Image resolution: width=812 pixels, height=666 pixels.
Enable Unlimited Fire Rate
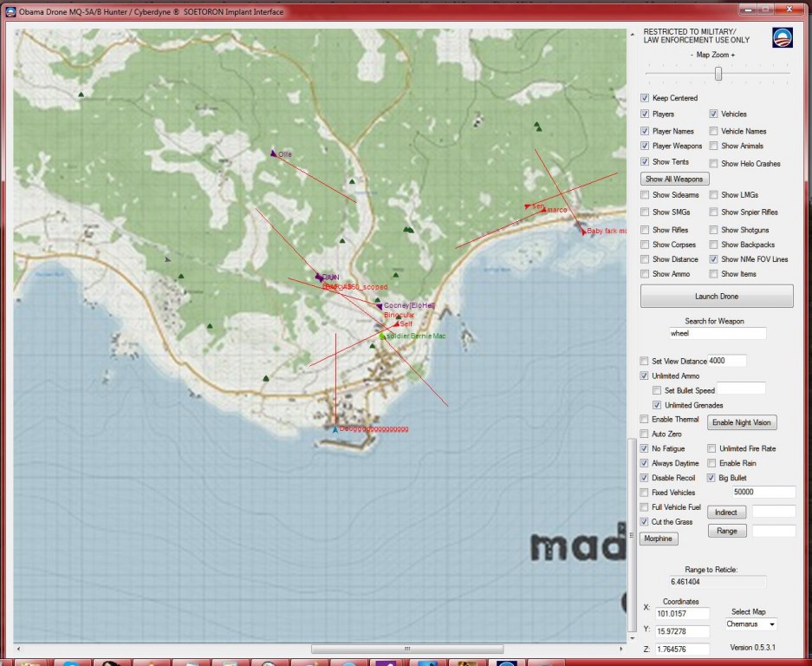point(711,448)
